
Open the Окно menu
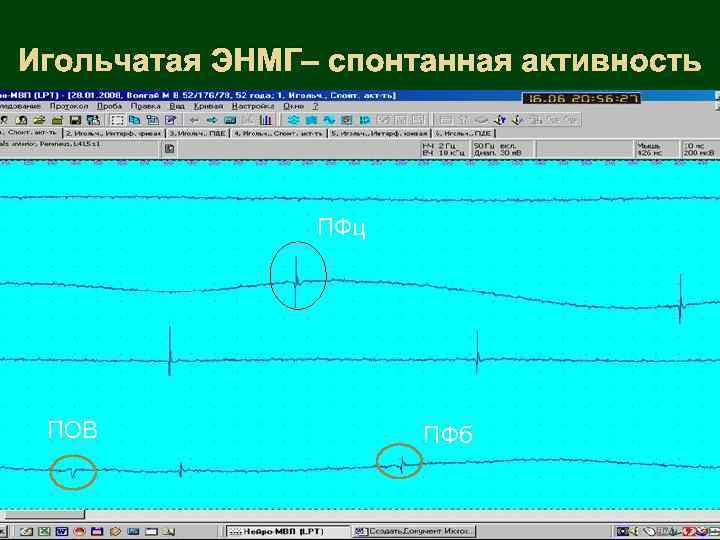click(293, 106)
